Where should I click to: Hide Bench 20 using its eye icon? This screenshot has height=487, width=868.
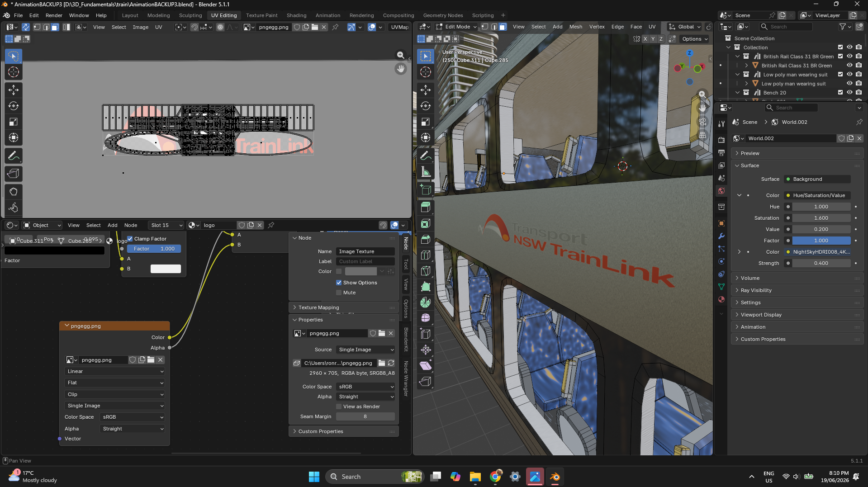coord(849,93)
